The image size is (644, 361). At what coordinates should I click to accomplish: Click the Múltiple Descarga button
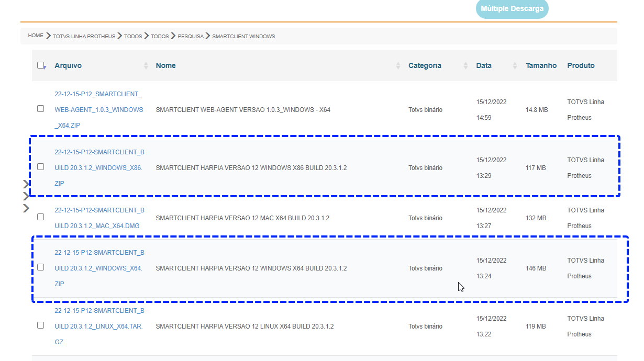pyautogui.click(x=512, y=9)
